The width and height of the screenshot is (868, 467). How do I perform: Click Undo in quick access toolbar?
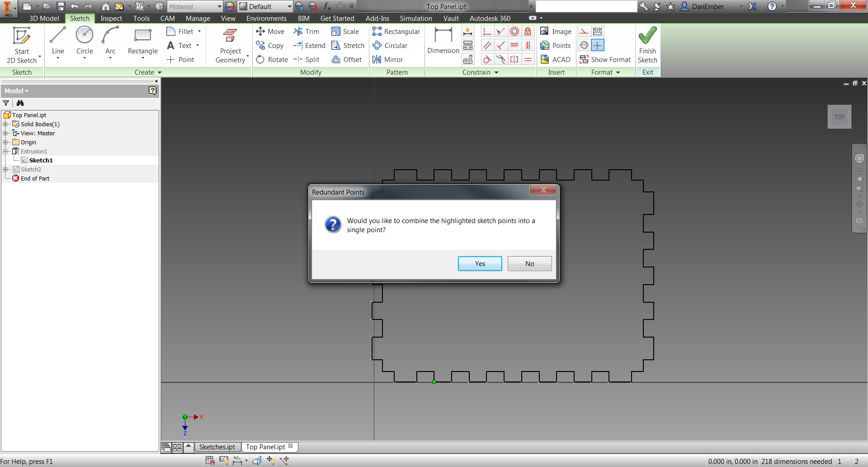75,6
